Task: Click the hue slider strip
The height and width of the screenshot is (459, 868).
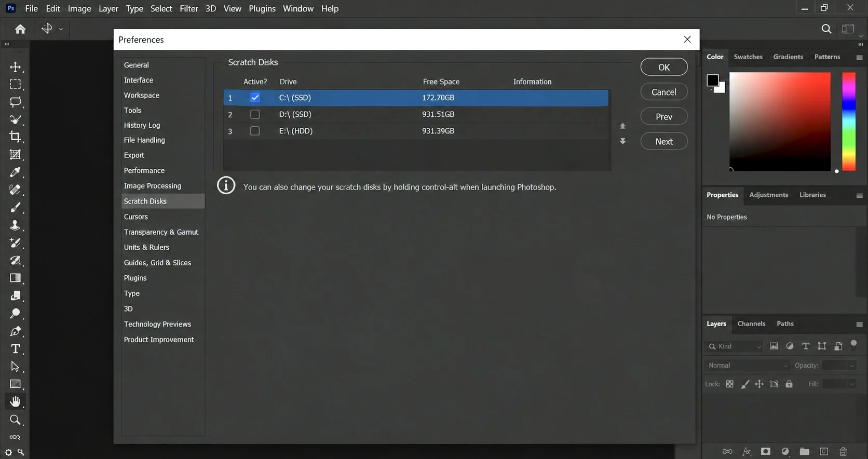Action: point(849,122)
